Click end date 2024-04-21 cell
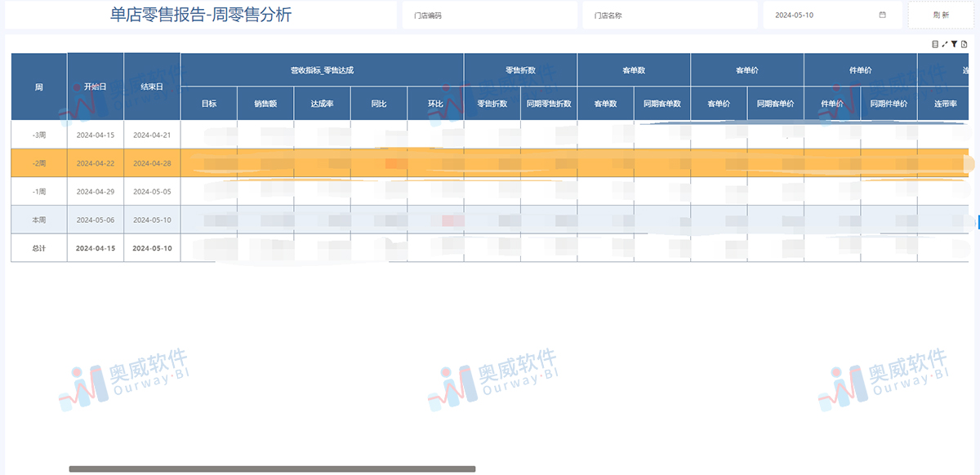980x475 pixels. click(152, 135)
